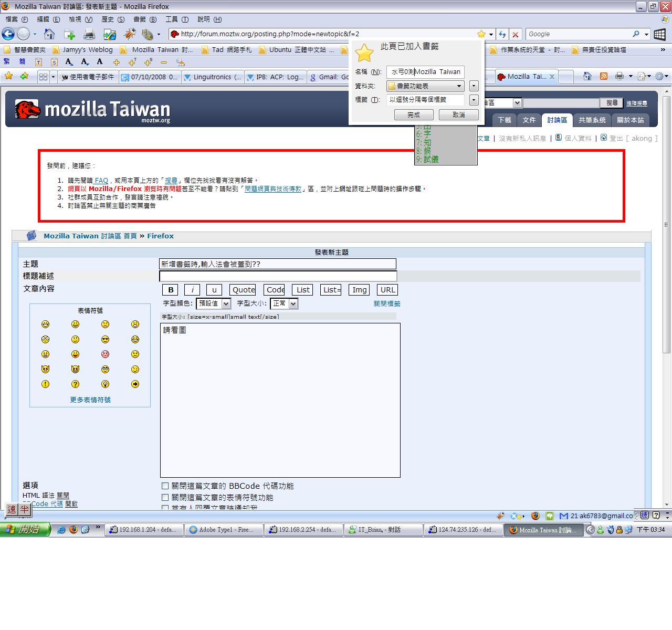The image size is (672, 630).
Task: Open the 下載 site navigation tab
Action: (505, 120)
